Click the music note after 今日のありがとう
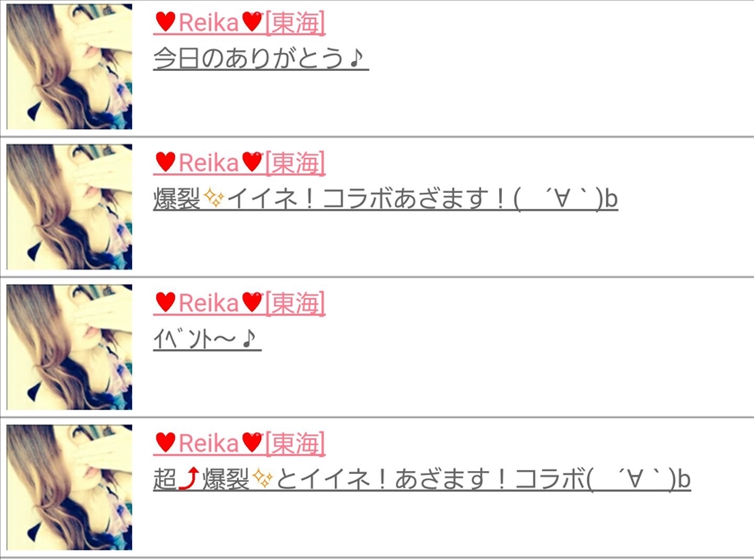Screen dimensions: 754x560 tap(355, 58)
